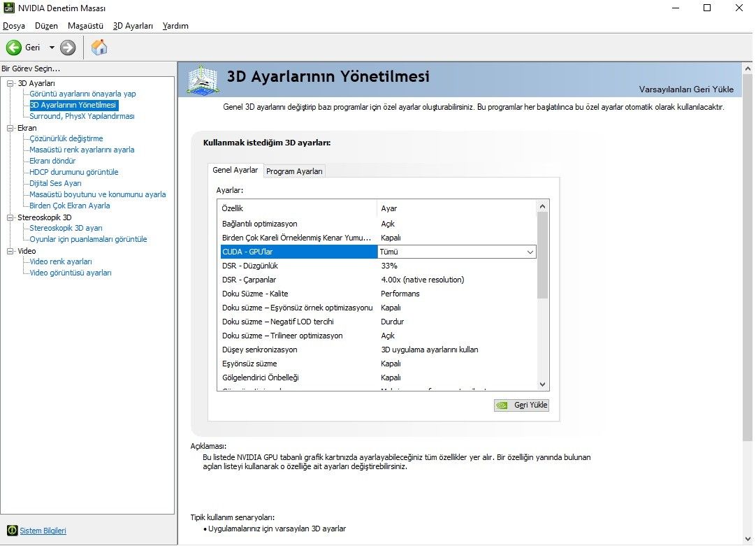Open the Sistem Bilgileri link
756x546 pixels.
[43, 531]
